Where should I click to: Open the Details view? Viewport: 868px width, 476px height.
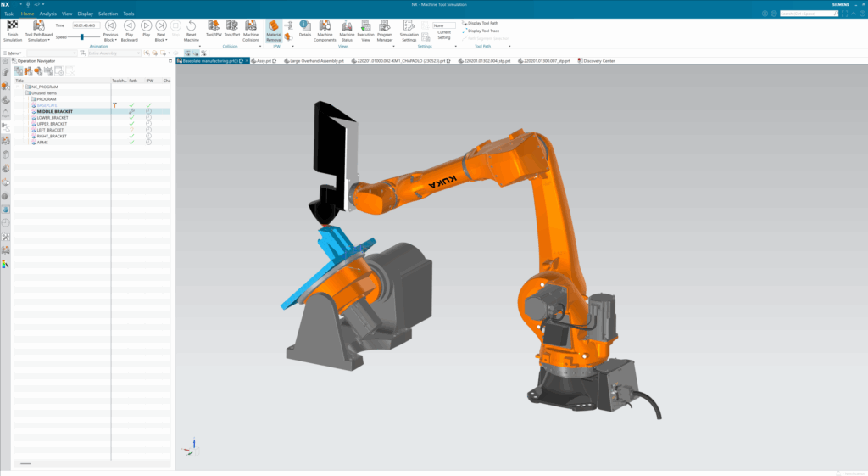pos(305,30)
